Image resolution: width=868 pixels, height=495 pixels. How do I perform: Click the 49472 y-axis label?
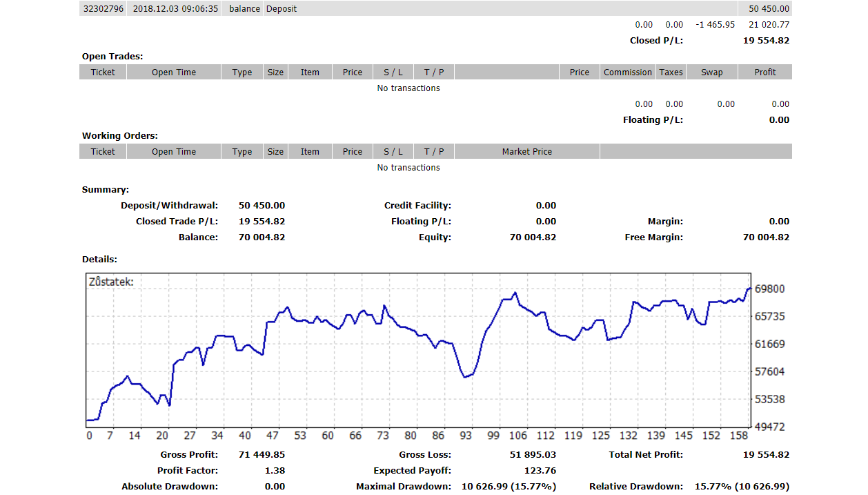point(770,427)
